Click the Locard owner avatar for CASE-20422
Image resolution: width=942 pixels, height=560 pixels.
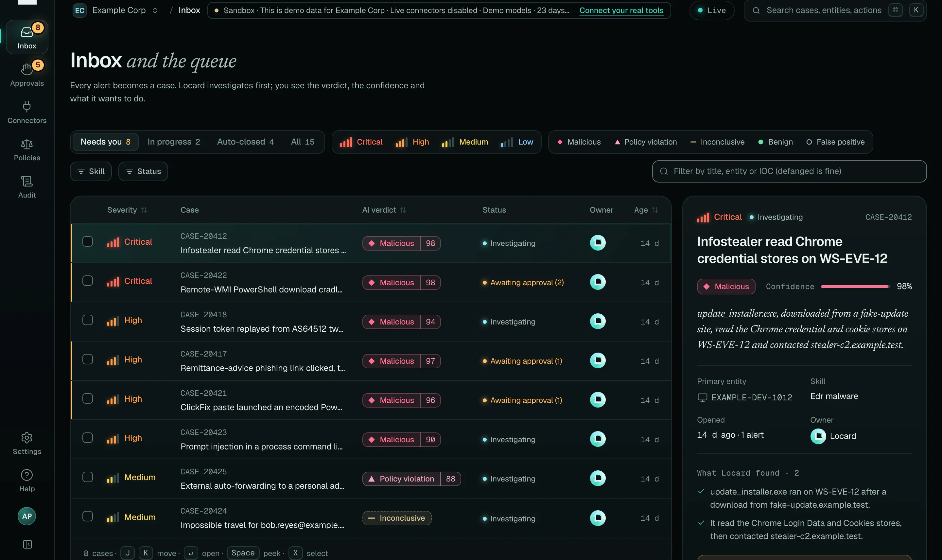pos(598,282)
